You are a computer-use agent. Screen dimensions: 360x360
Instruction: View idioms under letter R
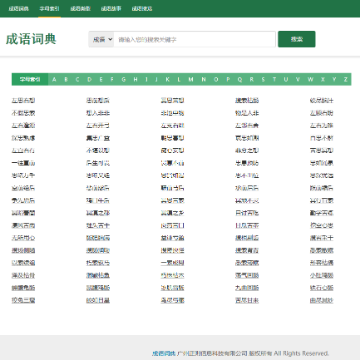tap(252, 79)
